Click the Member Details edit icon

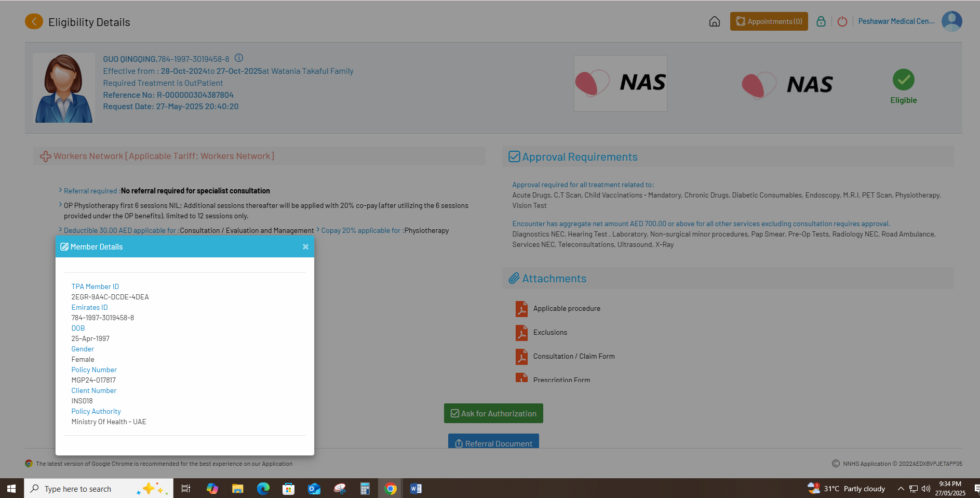[x=64, y=247]
